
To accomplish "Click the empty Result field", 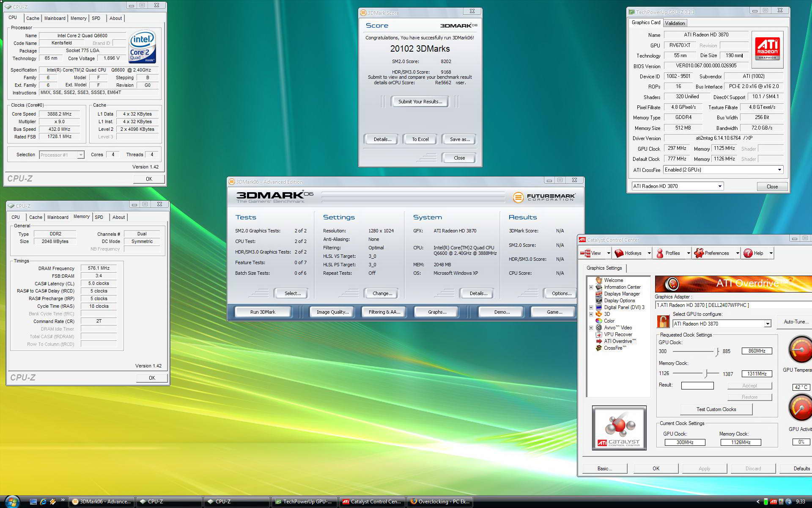I will click(697, 386).
